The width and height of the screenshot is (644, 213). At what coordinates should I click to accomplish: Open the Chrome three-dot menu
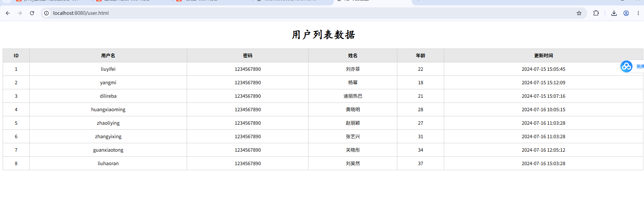(638, 13)
